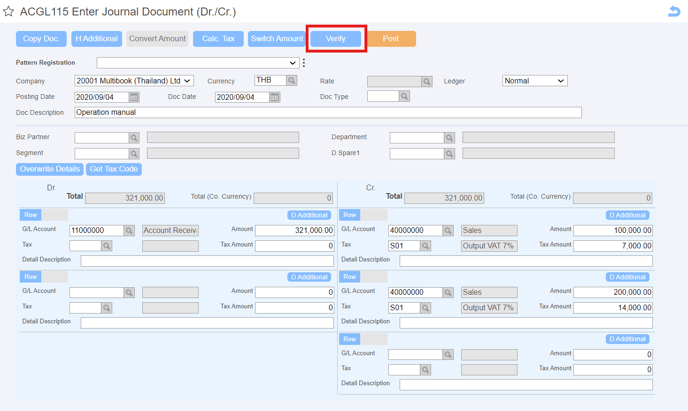Focus the Posting Date field

point(102,97)
